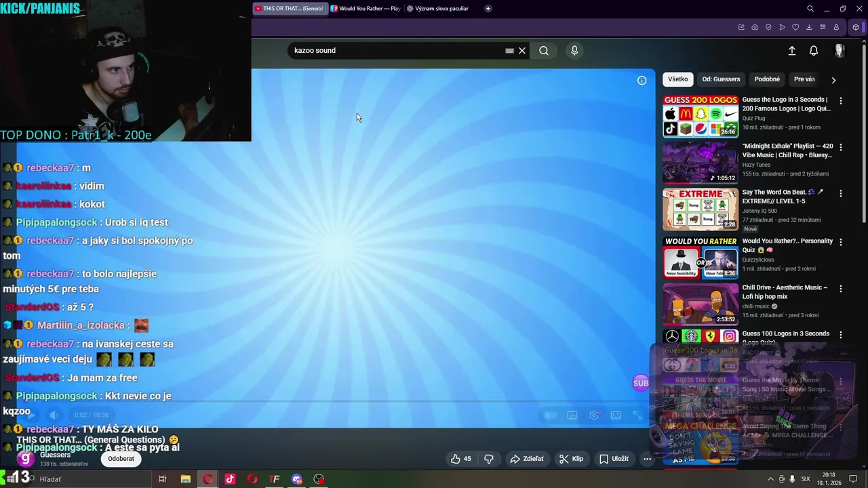868x488 pixels.
Task: Open Task View on the taskbar
Action: coord(163,479)
